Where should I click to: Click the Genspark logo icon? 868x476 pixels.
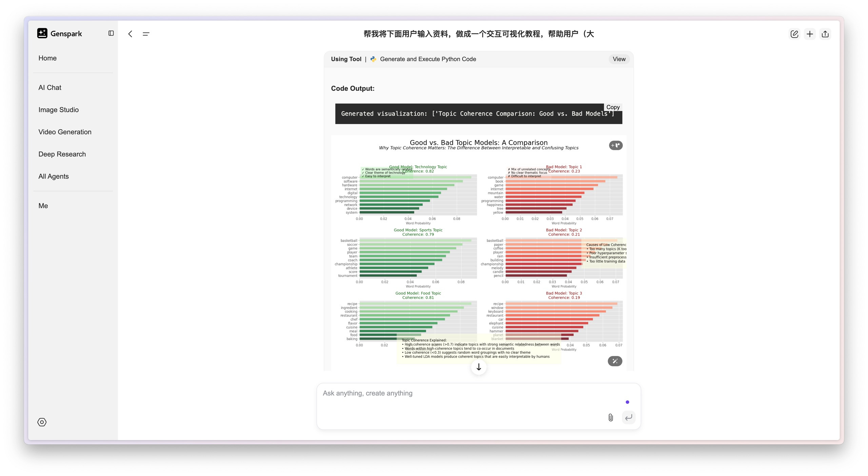pyautogui.click(x=42, y=33)
